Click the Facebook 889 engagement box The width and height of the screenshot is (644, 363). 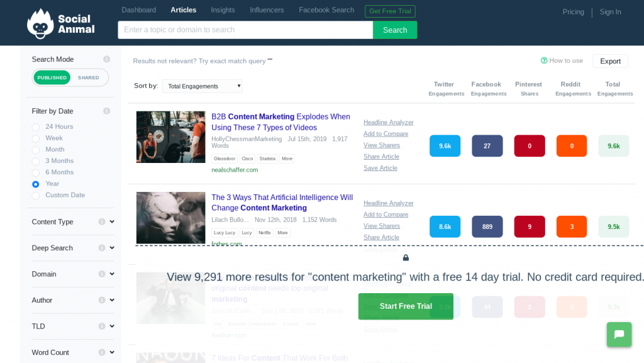click(x=487, y=226)
